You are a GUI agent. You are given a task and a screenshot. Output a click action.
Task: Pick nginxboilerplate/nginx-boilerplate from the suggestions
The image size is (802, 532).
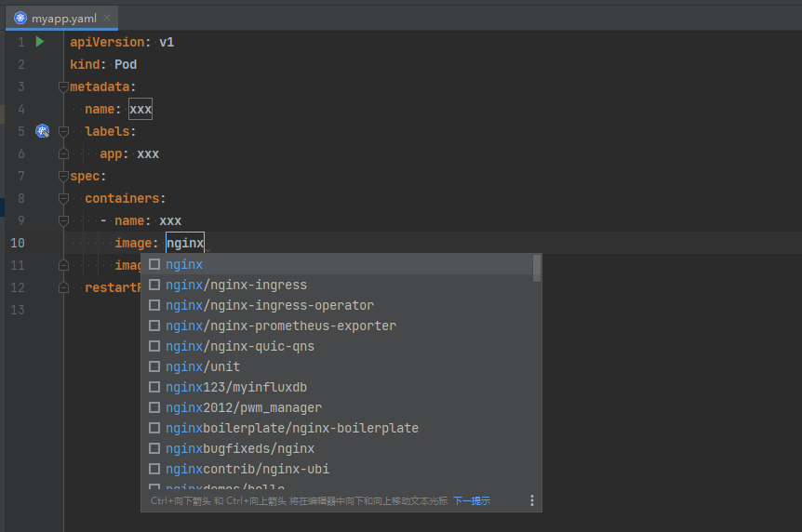[292, 428]
